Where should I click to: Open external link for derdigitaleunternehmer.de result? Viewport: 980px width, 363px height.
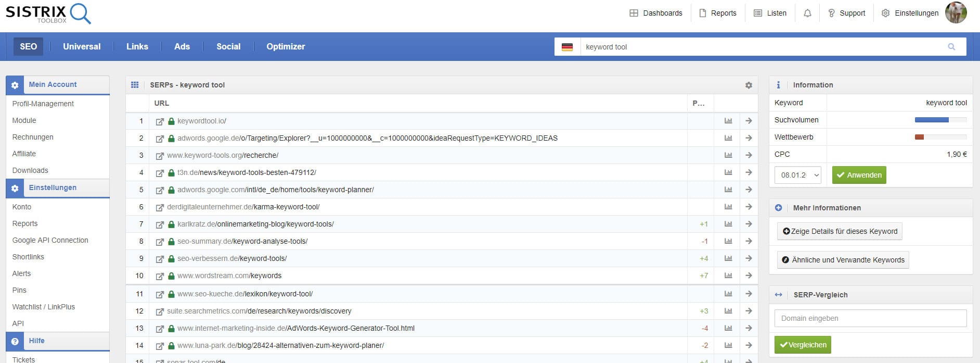point(160,207)
